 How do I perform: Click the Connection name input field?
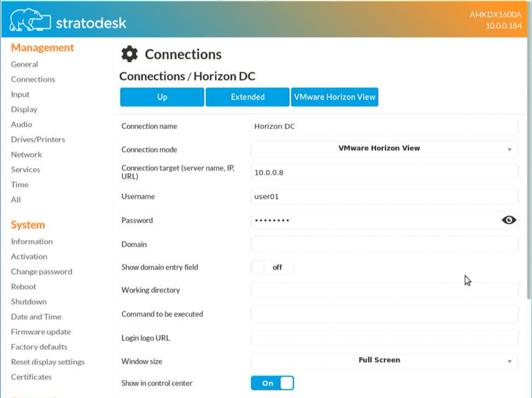[385, 126]
